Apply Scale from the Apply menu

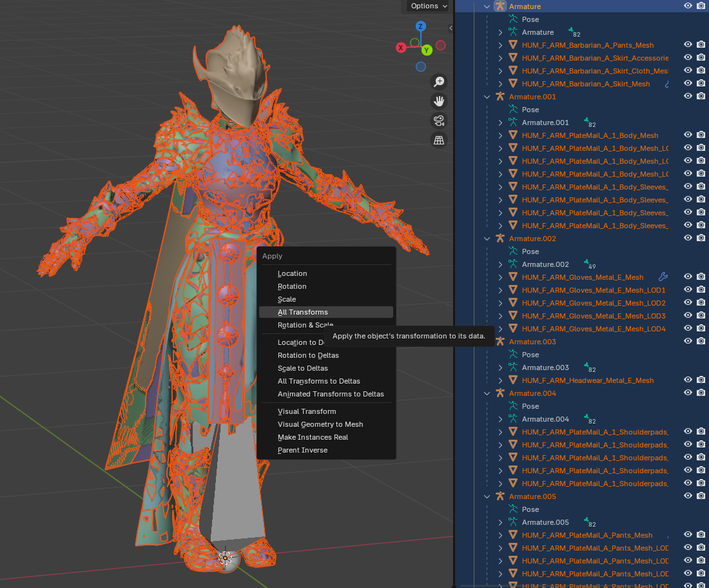click(x=326, y=299)
